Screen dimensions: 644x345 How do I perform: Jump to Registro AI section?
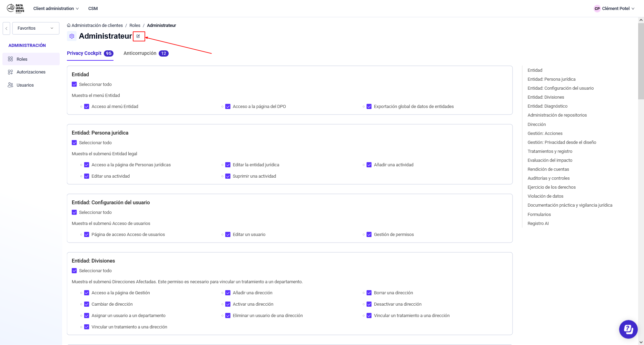coord(538,224)
